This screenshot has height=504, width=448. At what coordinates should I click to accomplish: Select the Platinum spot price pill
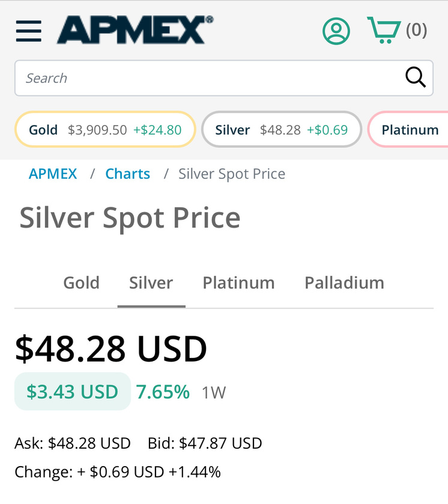(x=410, y=130)
